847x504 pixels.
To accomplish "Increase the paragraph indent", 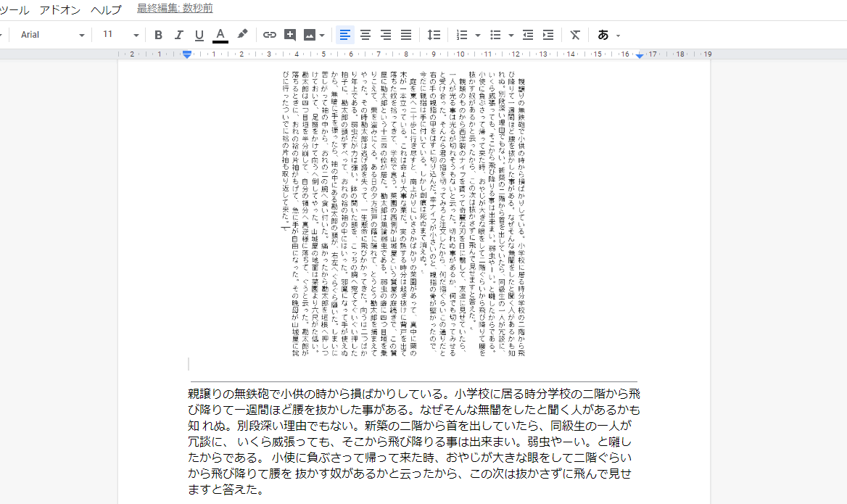I will click(x=548, y=35).
